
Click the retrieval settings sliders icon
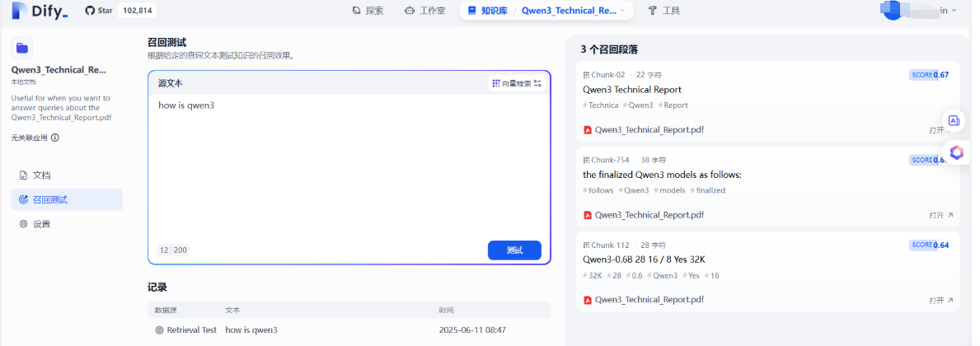pos(537,83)
